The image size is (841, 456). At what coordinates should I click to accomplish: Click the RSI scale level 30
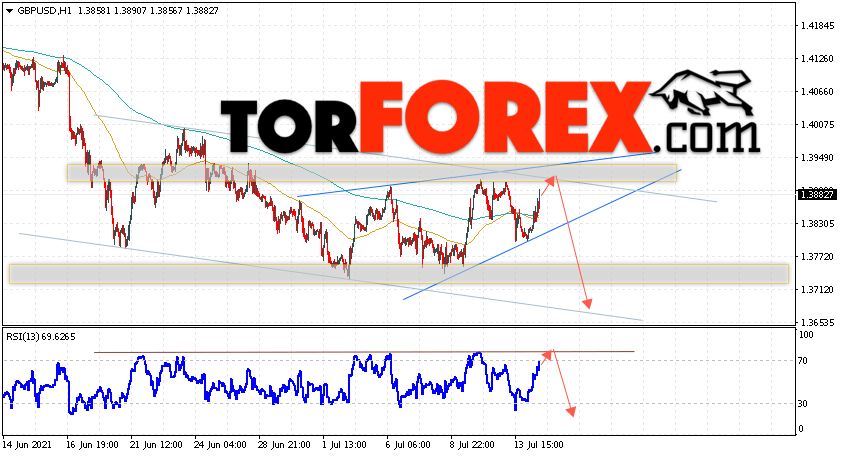click(x=803, y=404)
